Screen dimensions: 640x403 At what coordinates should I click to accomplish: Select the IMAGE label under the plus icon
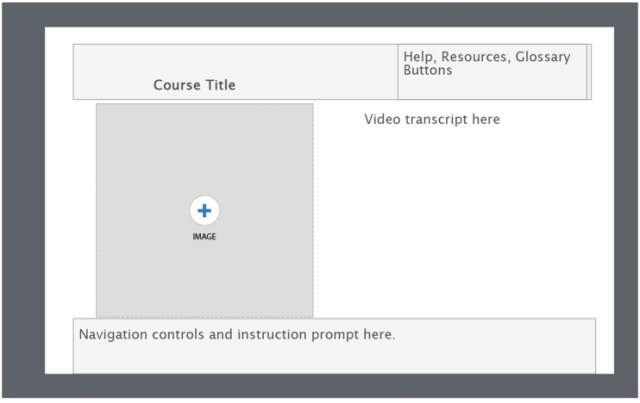tap(204, 237)
